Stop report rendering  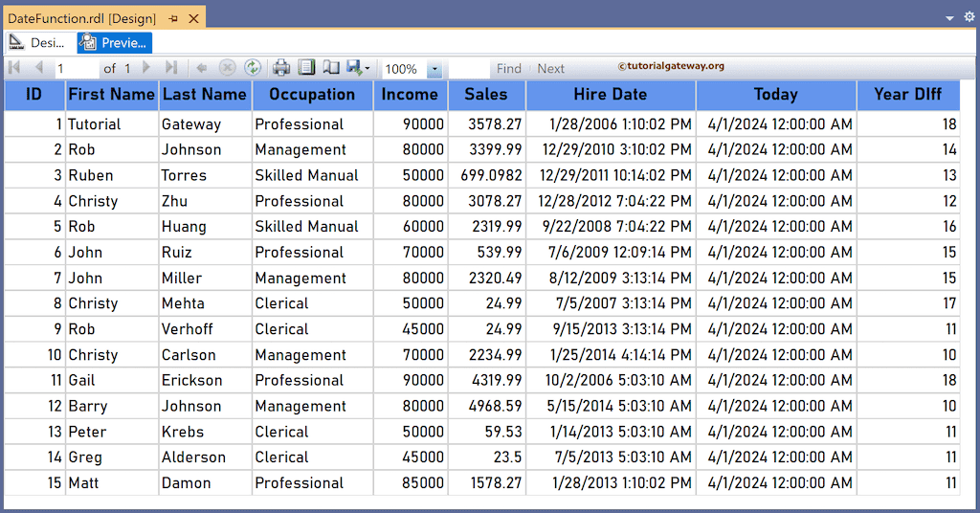pyautogui.click(x=227, y=68)
